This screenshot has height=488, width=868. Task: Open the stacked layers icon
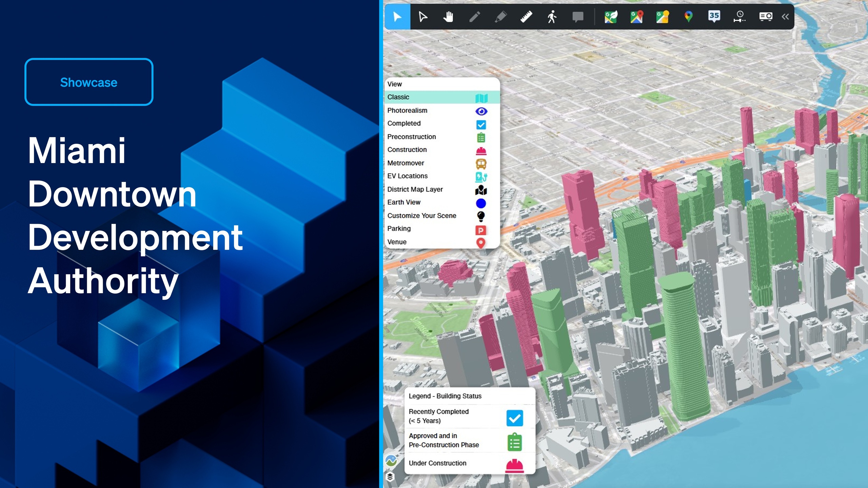[390, 476]
